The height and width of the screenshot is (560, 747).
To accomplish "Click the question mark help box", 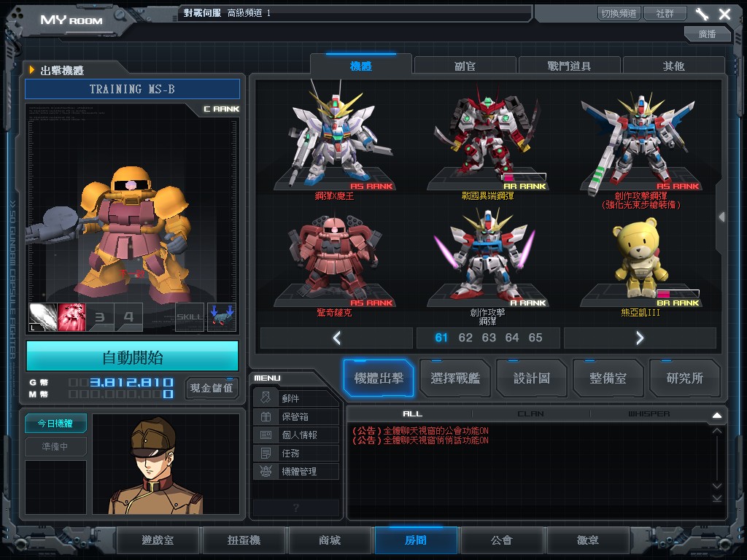I will (x=296, y=507).
